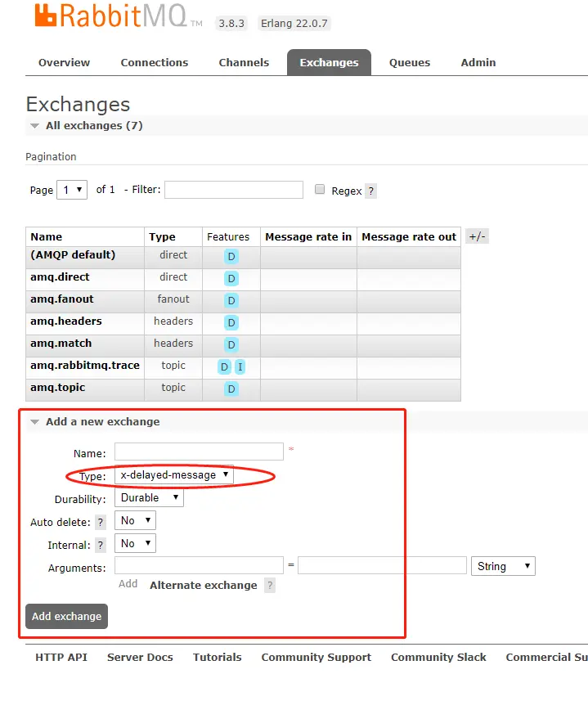The height and width of the screenshot is (728, 588).
Task: Sort by the Type column header
Action: click(162, 236)
